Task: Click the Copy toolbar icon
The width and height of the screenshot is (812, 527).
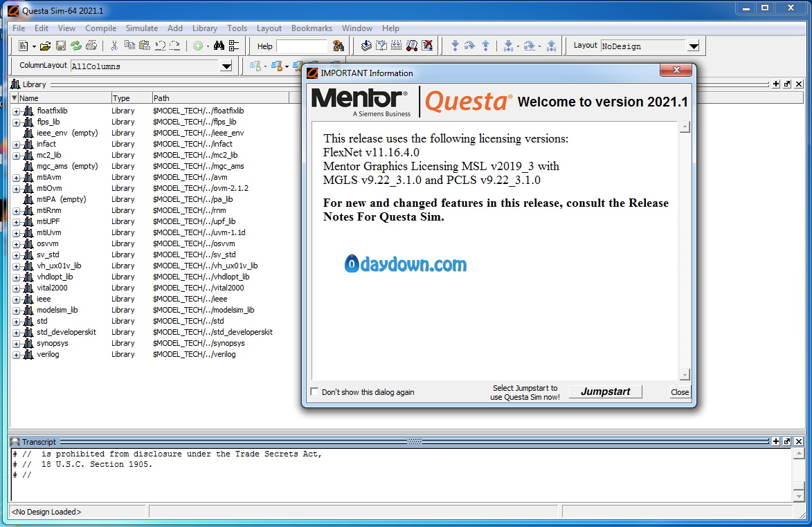Action: point(129,46)
